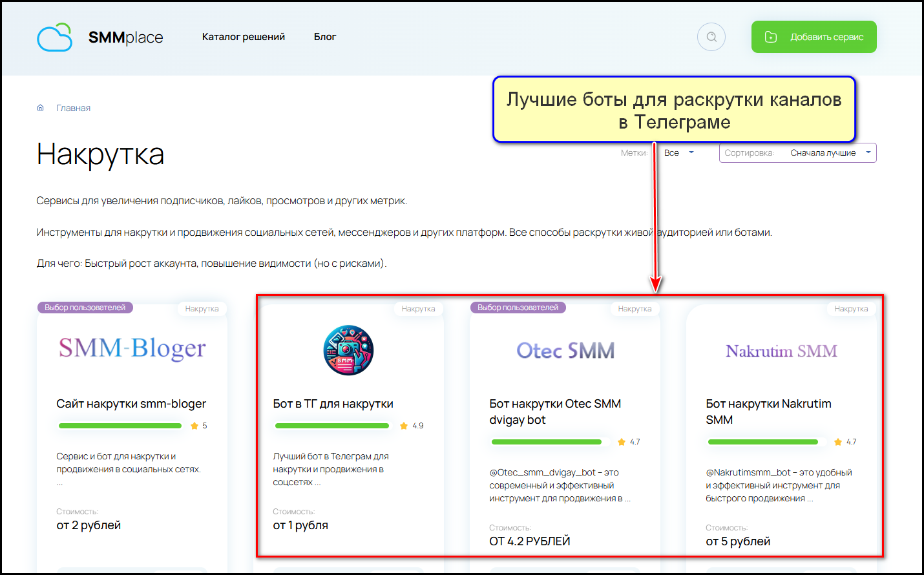Click the star icon on SMM-Bloger rating
This screenshot has height=575, width=924.
pyautogui.click(x=194, y=426)
